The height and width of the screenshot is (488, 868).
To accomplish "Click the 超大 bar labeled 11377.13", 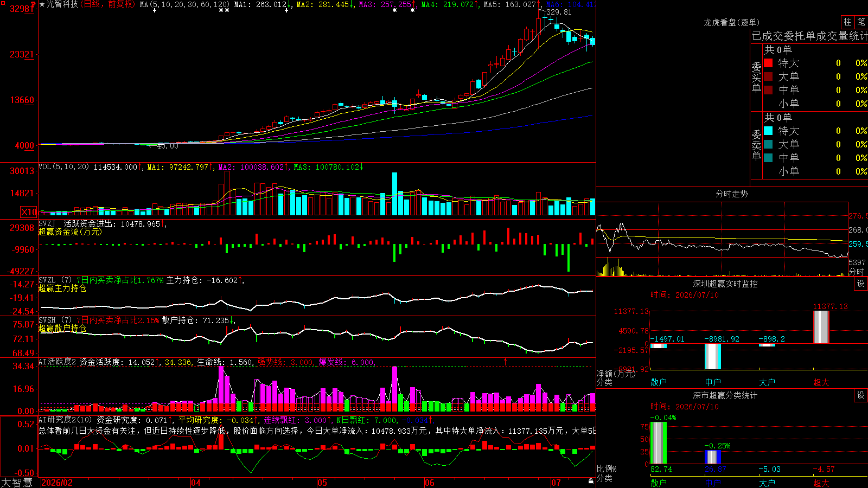I will [x=821, y=327].
